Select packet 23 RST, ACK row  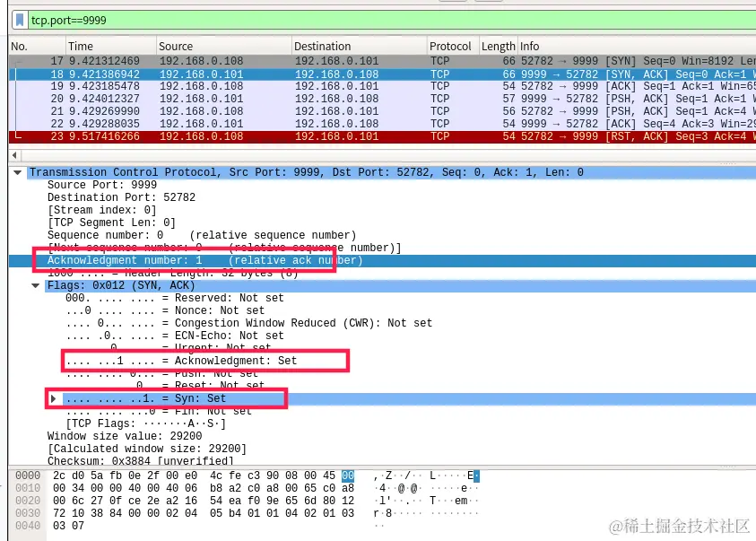(x=382, y=136)
